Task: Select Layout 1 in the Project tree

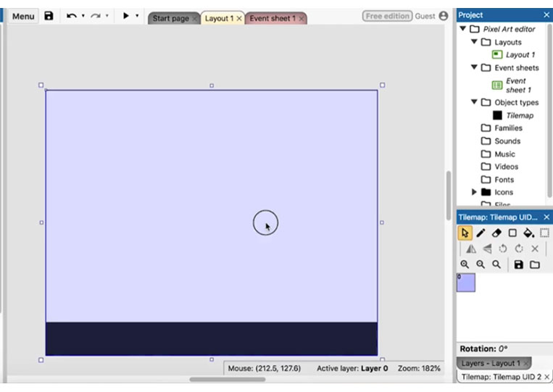Action: pyautogui.click(x=520, y=54)
